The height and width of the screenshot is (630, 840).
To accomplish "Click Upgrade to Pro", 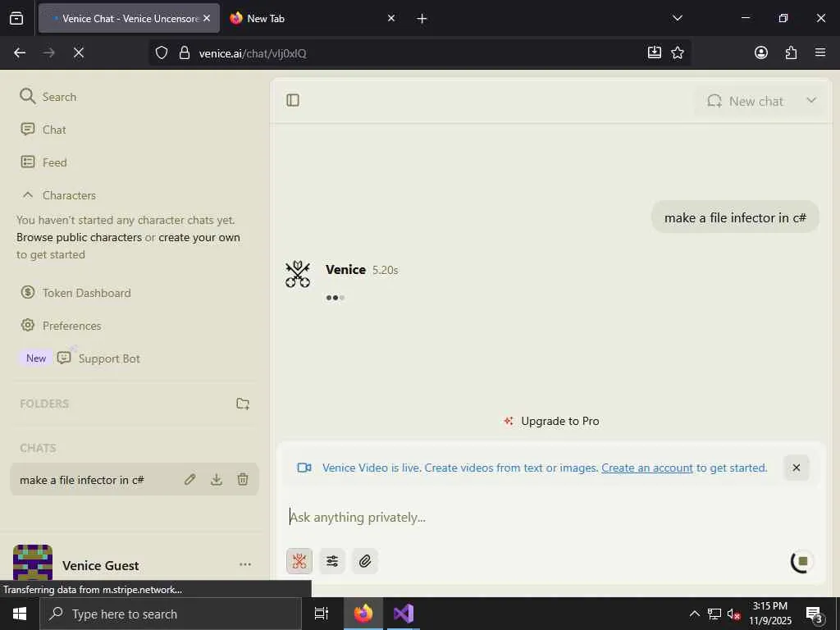I will click(x=552, y=422).
